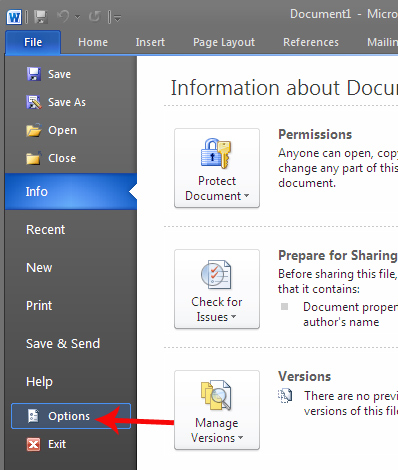Image resolution: width=398 pixels, height=470 pixels.
Task: Expand the Check for Issues dropdown arrow
Action: click(x=233, y=317)
